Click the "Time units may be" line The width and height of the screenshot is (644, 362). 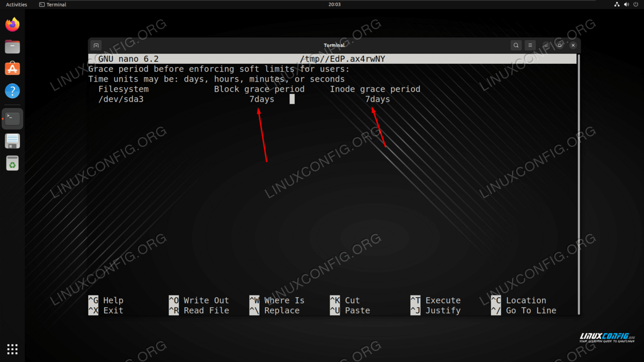216,79
